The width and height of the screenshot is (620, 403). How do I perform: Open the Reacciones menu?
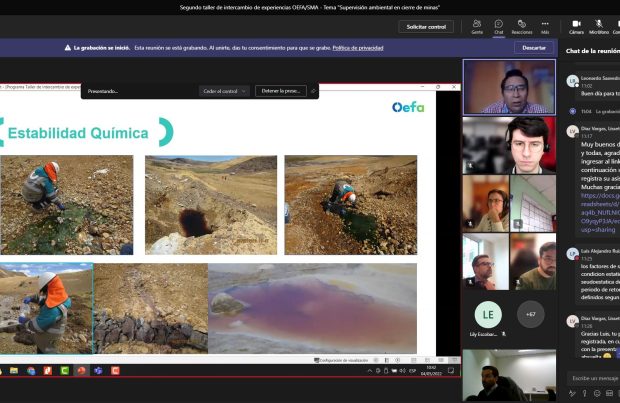tap(522, 27)
